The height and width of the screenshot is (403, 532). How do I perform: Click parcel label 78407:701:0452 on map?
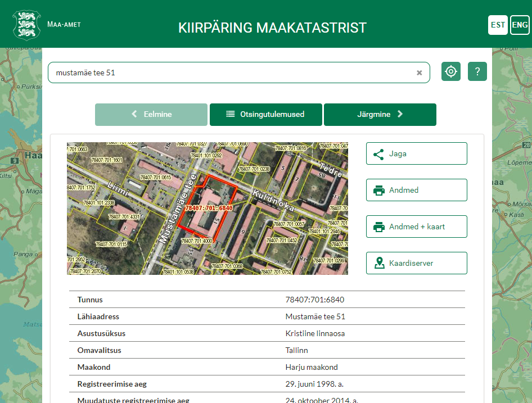(282, 240)
